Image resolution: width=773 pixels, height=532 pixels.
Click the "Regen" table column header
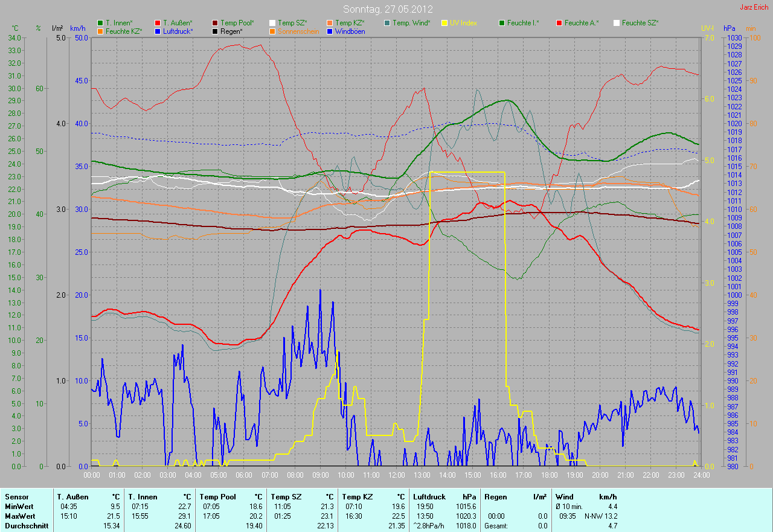pyautogui.click(x=495, y=497)
